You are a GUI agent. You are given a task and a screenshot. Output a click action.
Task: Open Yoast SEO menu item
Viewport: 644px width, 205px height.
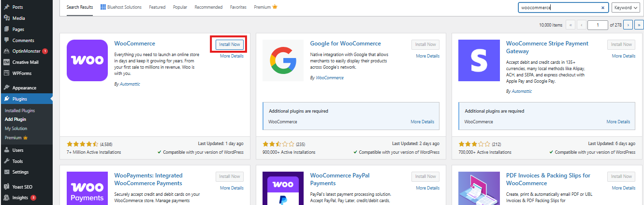23,186
